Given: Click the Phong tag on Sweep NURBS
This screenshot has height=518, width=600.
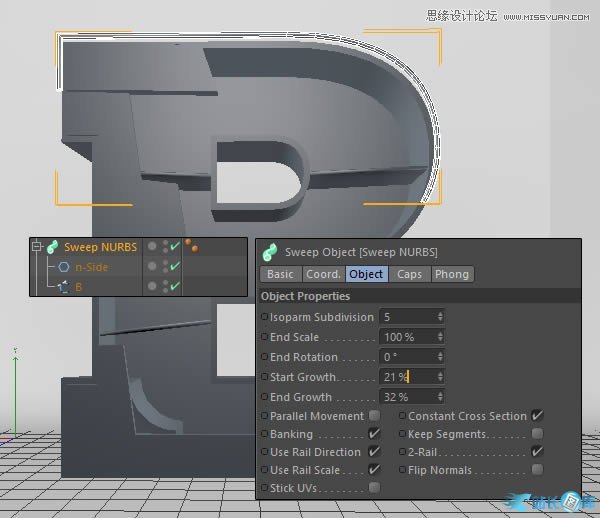Looking at the screenshot, I should (x=189, y=245).
